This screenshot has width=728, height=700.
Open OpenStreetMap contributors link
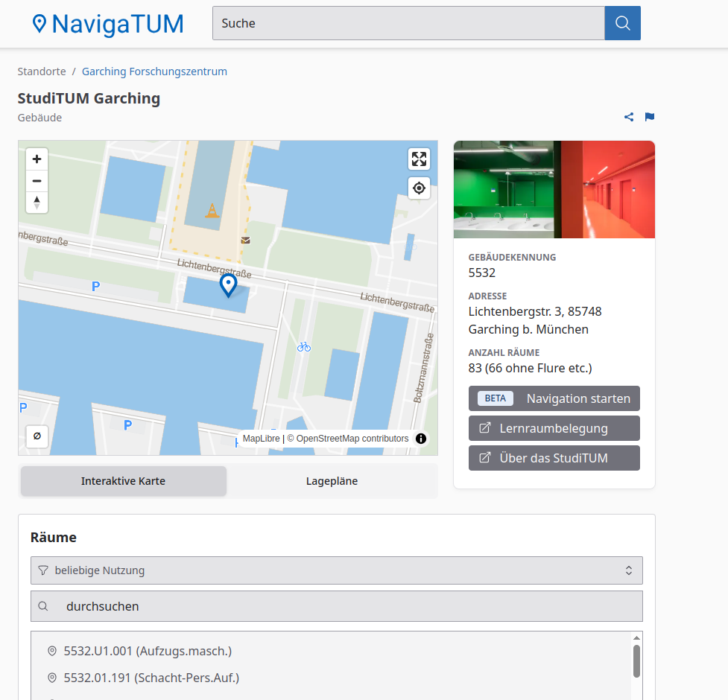[x=348, y=439]
